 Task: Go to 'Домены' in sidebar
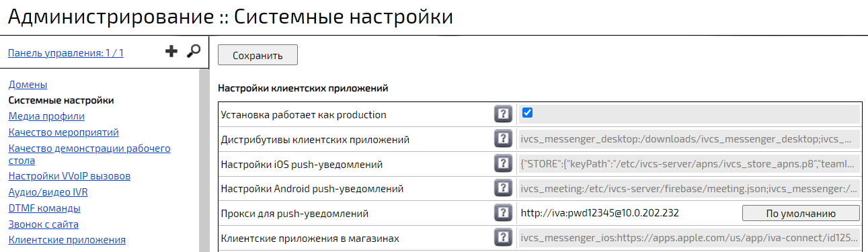28,85
